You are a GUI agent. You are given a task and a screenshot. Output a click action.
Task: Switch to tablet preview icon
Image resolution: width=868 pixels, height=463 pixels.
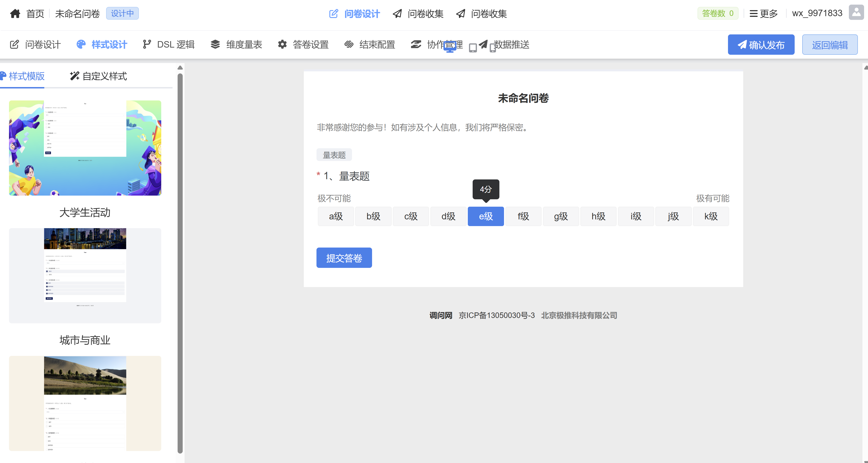pyautogui.click(x=473, y=48)
